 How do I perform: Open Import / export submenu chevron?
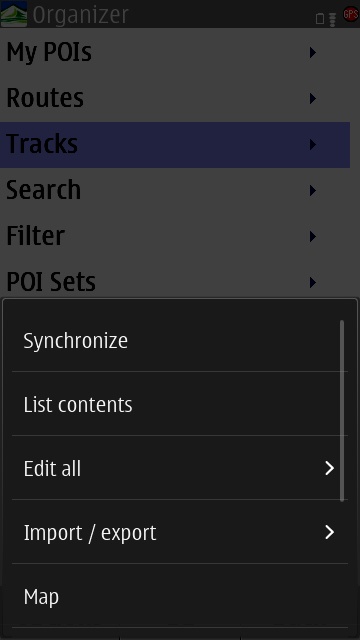[x=329, y=532]
